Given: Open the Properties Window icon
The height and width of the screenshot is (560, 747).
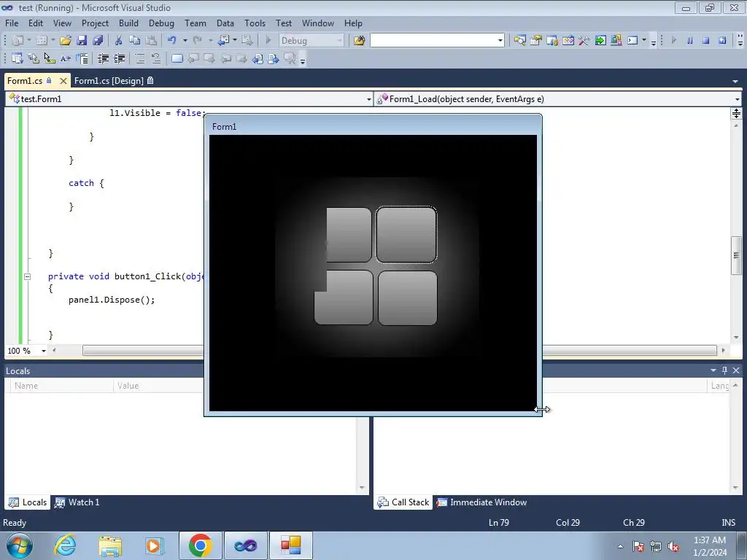Looking at the screenshot, I should 535,41.
